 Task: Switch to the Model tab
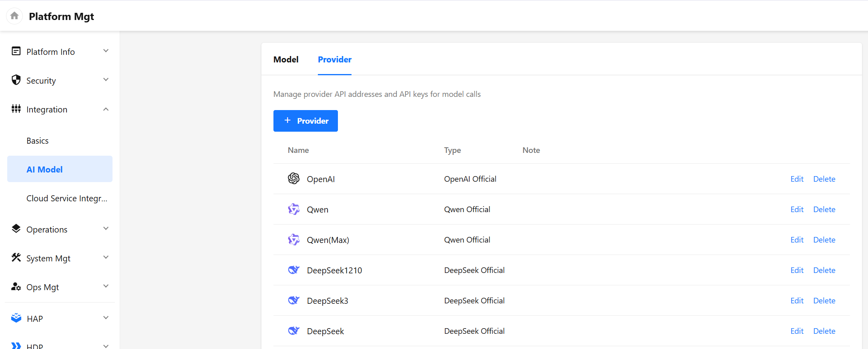[286, 60]
